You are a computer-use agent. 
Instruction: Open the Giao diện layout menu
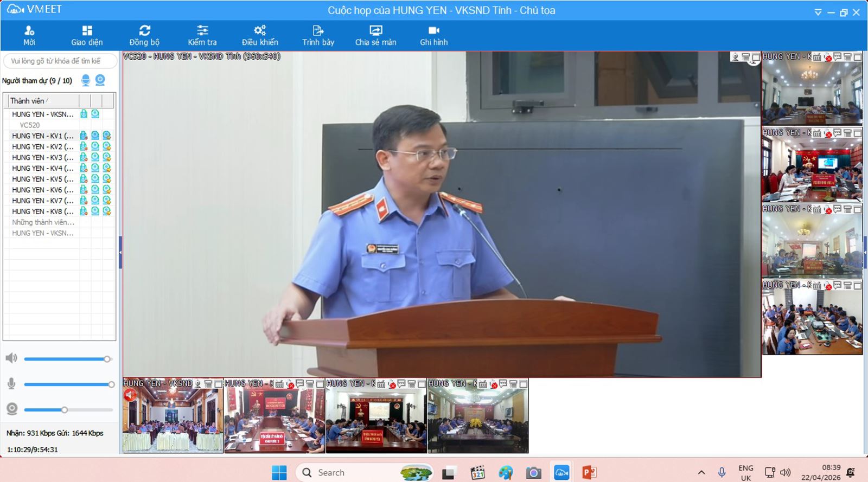click(x=87, y=35)
